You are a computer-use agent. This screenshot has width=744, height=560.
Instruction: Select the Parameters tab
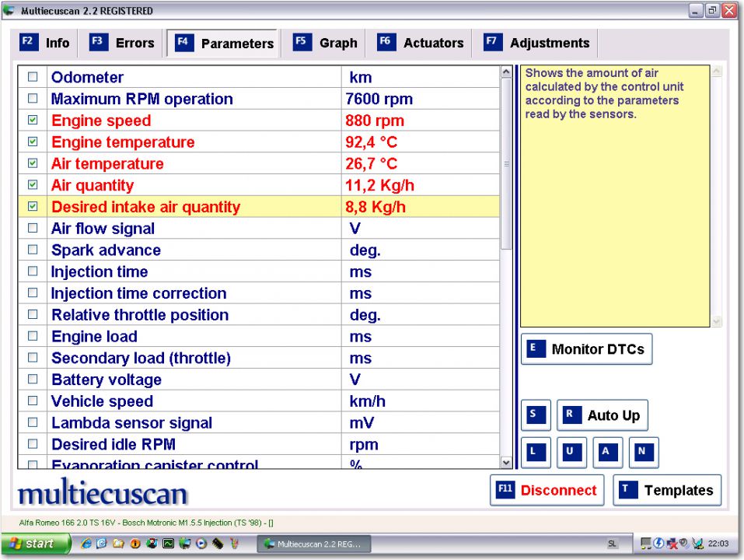(223, 44)
